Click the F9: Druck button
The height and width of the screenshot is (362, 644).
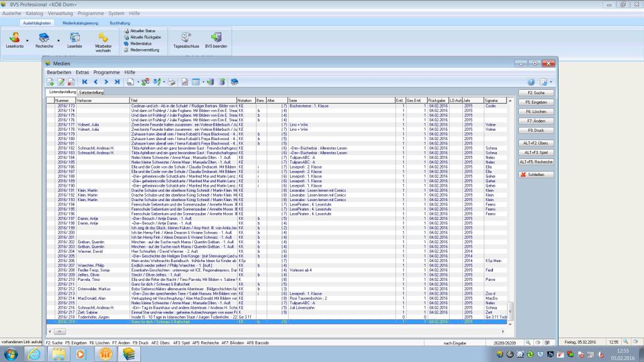(x=536, y=131)
